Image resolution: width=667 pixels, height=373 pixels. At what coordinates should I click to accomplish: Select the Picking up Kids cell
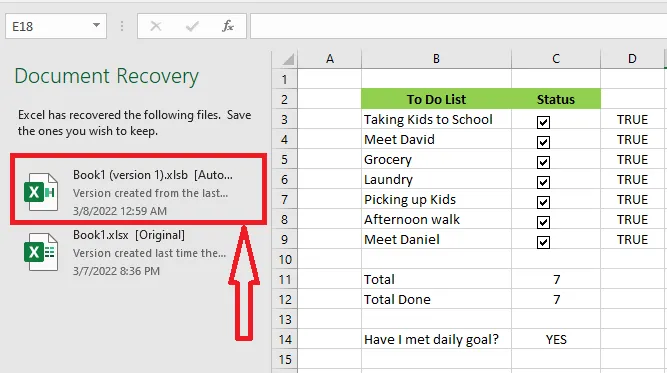click(x=436, y=199)
